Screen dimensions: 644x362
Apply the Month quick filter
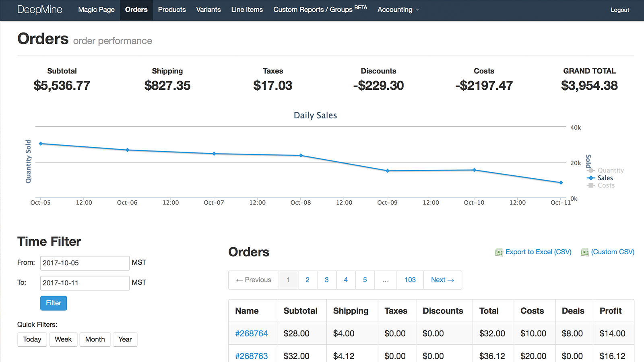(95, 339)
